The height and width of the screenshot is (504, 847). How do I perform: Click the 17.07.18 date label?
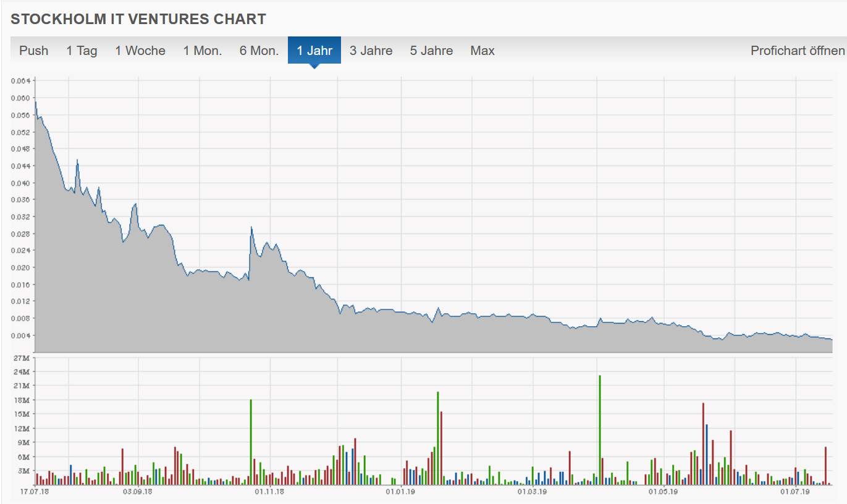point(33,492)
